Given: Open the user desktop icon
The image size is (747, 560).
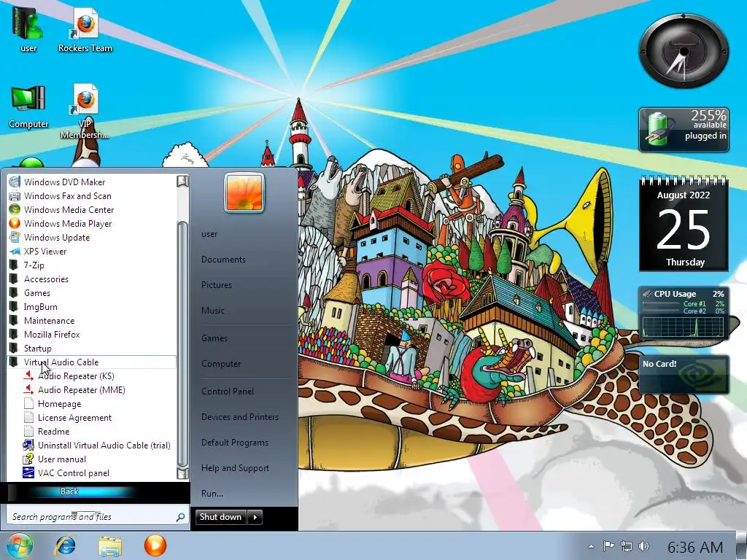Looking at the screenshot, I should point(28,29).
